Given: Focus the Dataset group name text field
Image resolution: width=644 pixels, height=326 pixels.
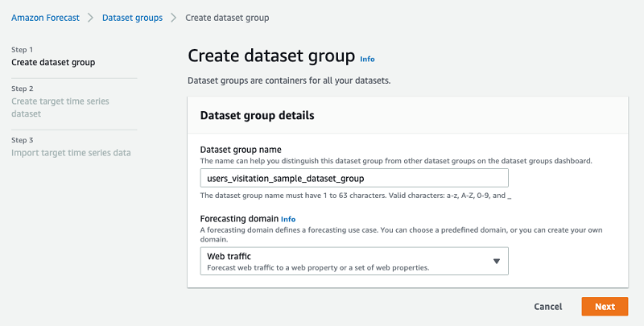Looking at the screenshot, I should pos(354,178).
